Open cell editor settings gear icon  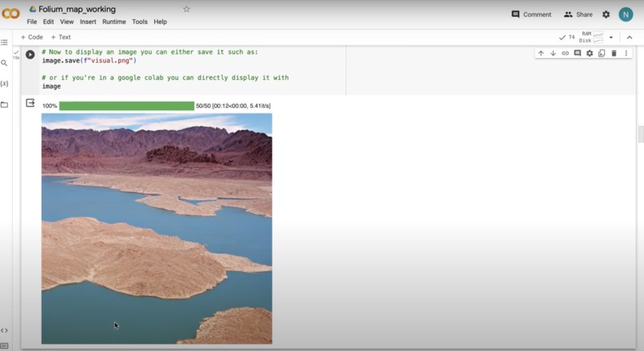click(590, 53)
